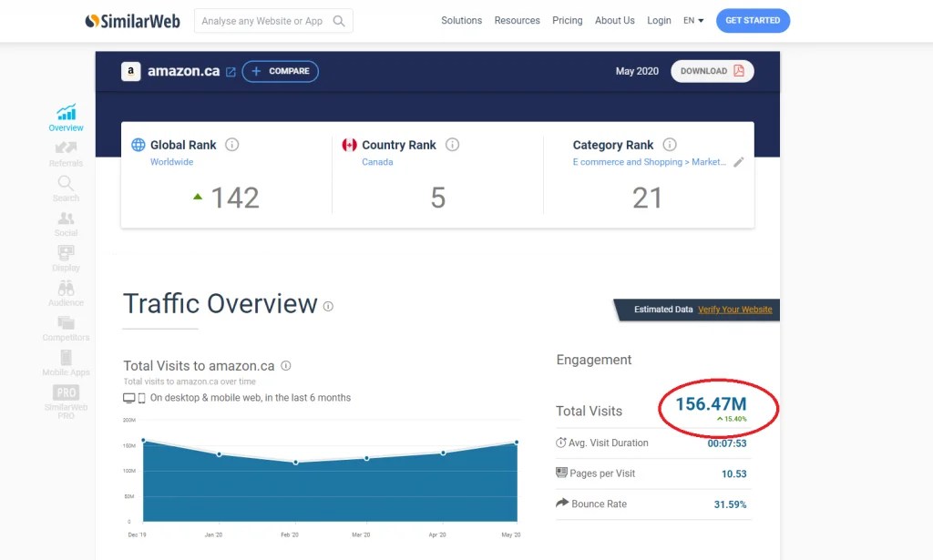Click the GET STARTED button
933x560 pixels.
pos(753,20)
